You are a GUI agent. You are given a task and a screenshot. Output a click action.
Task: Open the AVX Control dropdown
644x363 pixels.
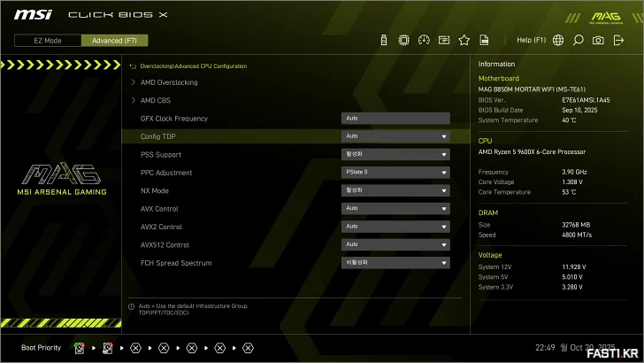[395, 209]
